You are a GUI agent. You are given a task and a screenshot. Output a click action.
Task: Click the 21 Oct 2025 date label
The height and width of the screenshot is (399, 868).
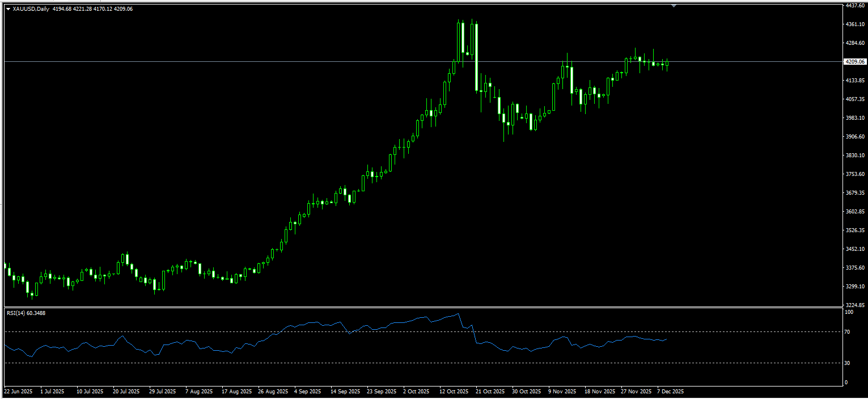tap(490, 392)
